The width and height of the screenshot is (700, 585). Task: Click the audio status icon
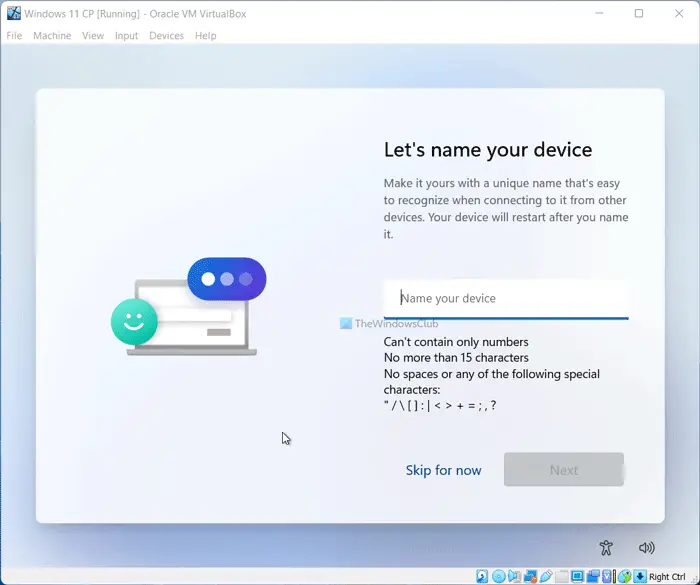click(x=514, y=577)
